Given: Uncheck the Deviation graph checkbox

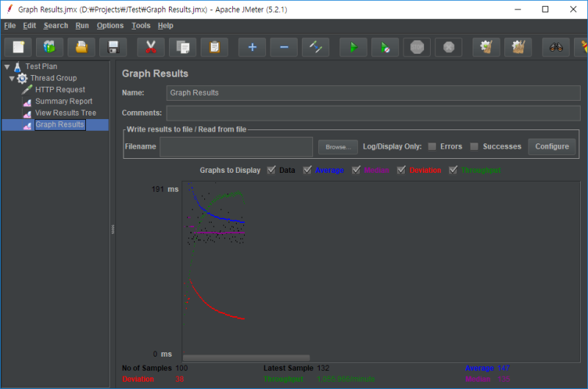Looking at the screenshot, I should tap(401, 170).
